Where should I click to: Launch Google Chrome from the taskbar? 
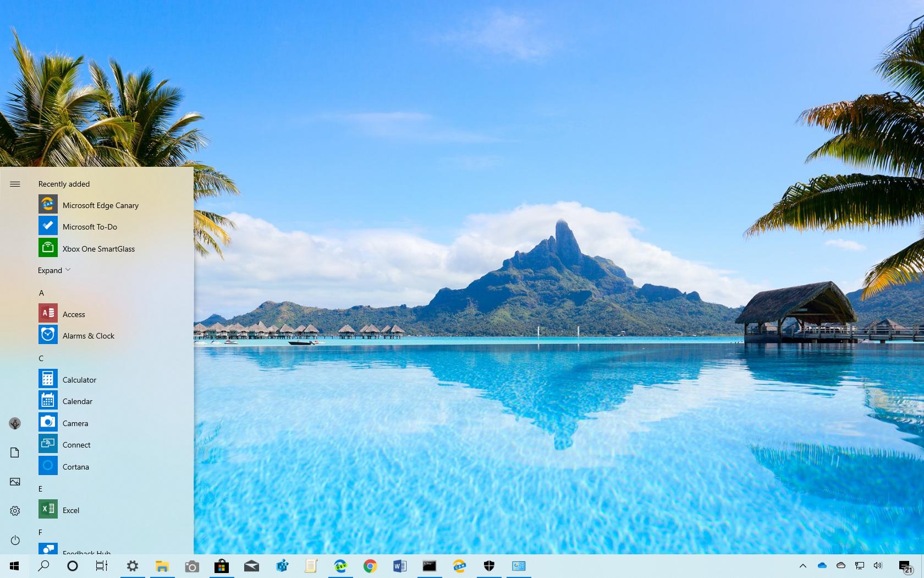pos(370,566)
